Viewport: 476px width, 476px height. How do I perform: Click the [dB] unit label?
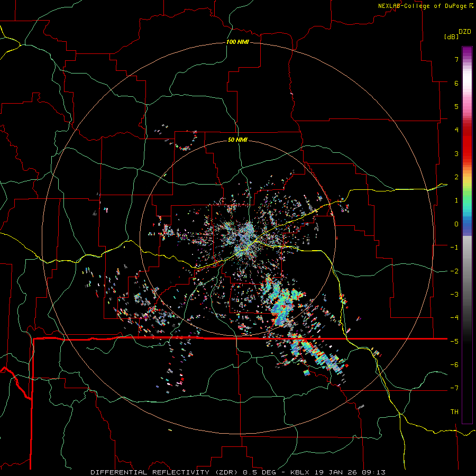coord(451,36)
